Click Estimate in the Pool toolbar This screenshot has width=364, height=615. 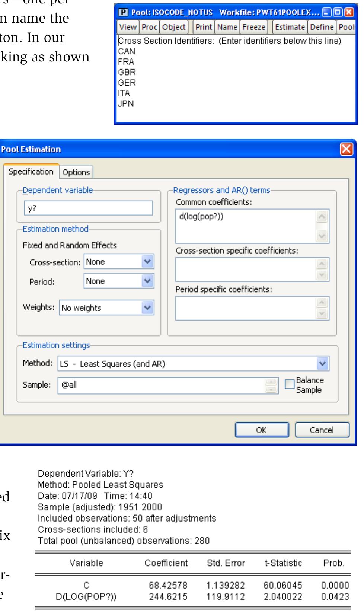click(x=290, y=27)
